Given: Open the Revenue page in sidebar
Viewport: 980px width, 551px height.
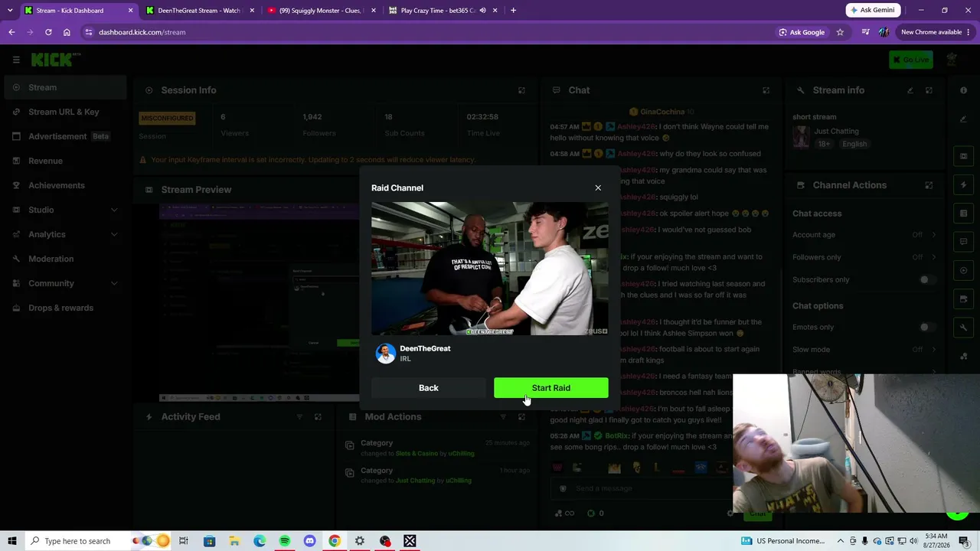Looking at the screenshot, I should coord(64,161).
